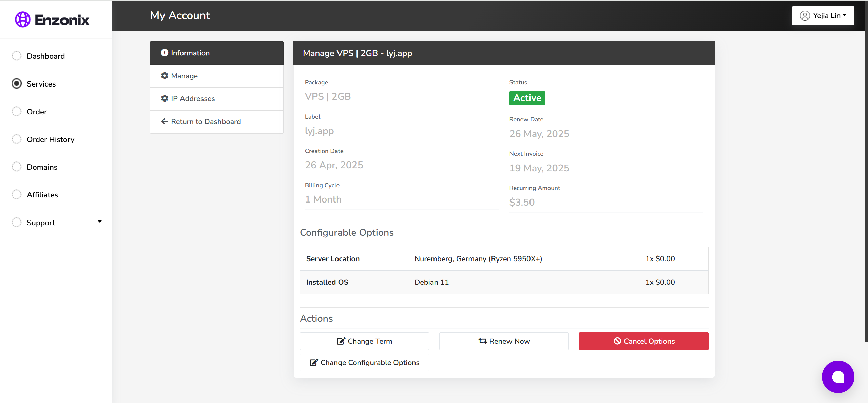The width and height of the screenshot is (868, 403).
Task: Switch to the IP Addresses tab
Action: 216,99
